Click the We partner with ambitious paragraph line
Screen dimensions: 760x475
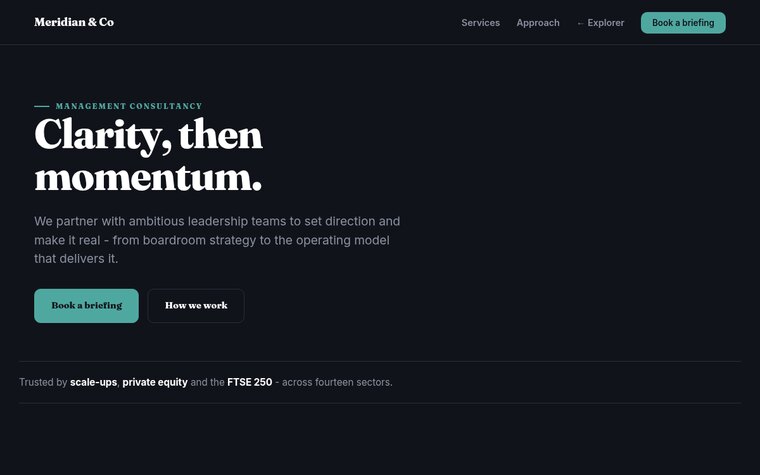[217, 222]
